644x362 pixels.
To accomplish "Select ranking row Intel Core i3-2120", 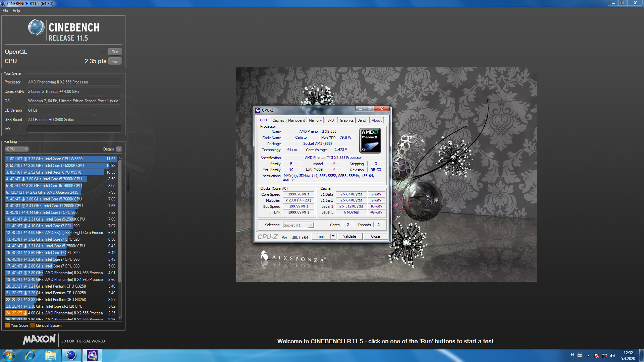I will [61, 306].
